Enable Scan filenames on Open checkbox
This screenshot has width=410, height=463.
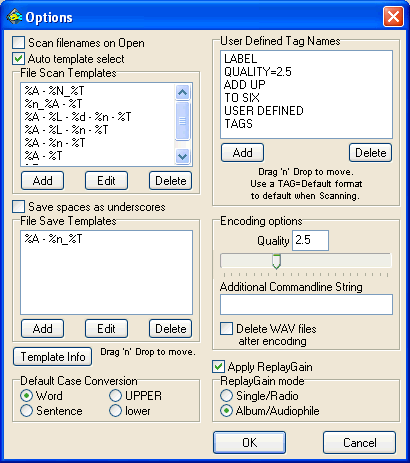(x=18, y=43)
